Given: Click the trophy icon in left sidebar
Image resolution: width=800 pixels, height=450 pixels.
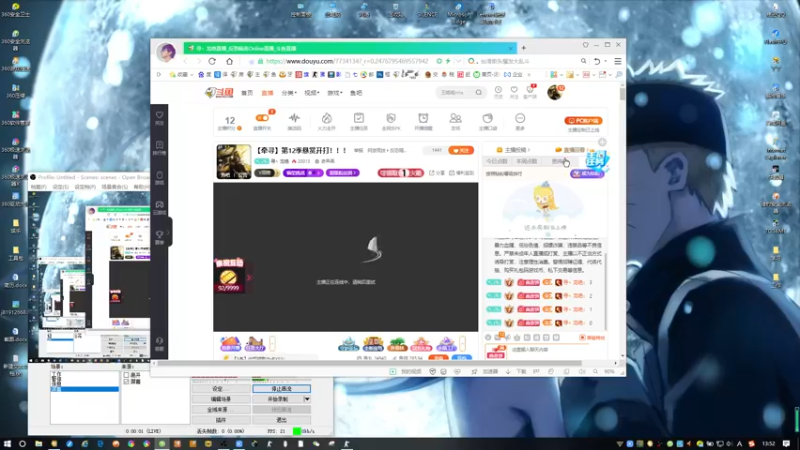Looking at the screenshot, I should point(160,234).
